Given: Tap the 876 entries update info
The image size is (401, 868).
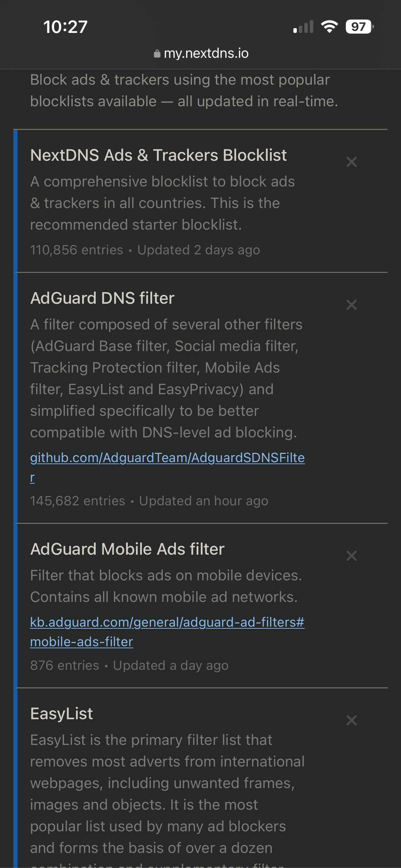Looking at the screenshot, I should (x=129, y=666).
